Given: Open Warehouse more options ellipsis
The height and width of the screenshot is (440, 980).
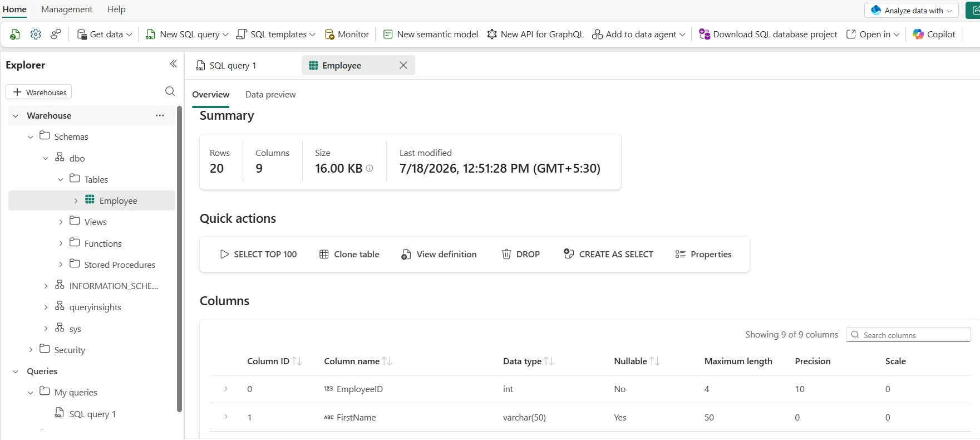Looking at the screenshot, I should click(160, 115).
